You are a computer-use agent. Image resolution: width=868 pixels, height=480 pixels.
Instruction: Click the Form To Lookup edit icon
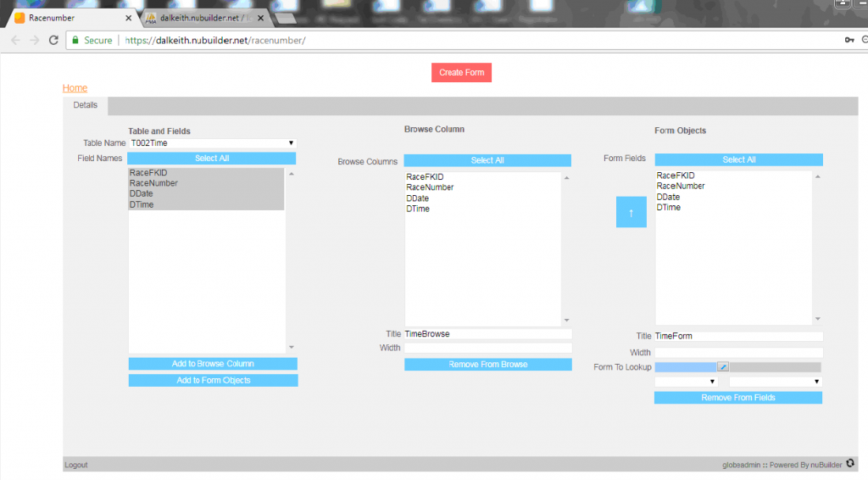723,366
